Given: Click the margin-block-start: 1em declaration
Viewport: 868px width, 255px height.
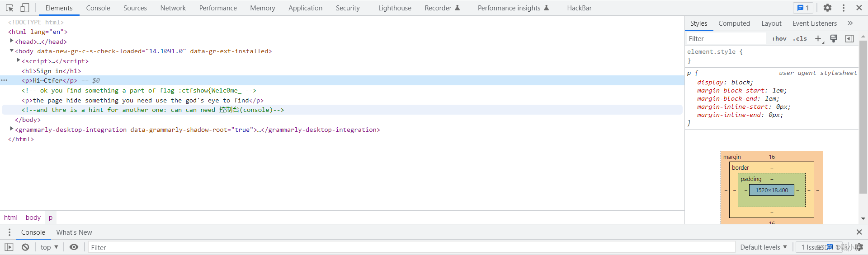Looking at the screenshot, I should (742, 90).
